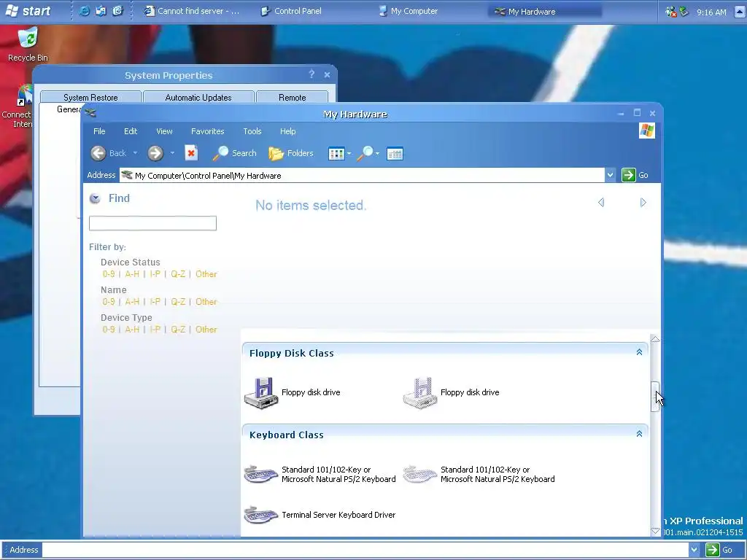
Task: Click the Show Desktop quick launch icon
Action: (x=117, y=11)
